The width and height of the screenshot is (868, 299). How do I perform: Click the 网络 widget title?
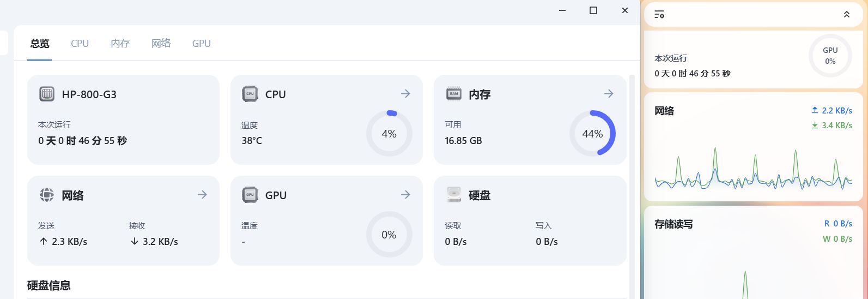[664, 111]
